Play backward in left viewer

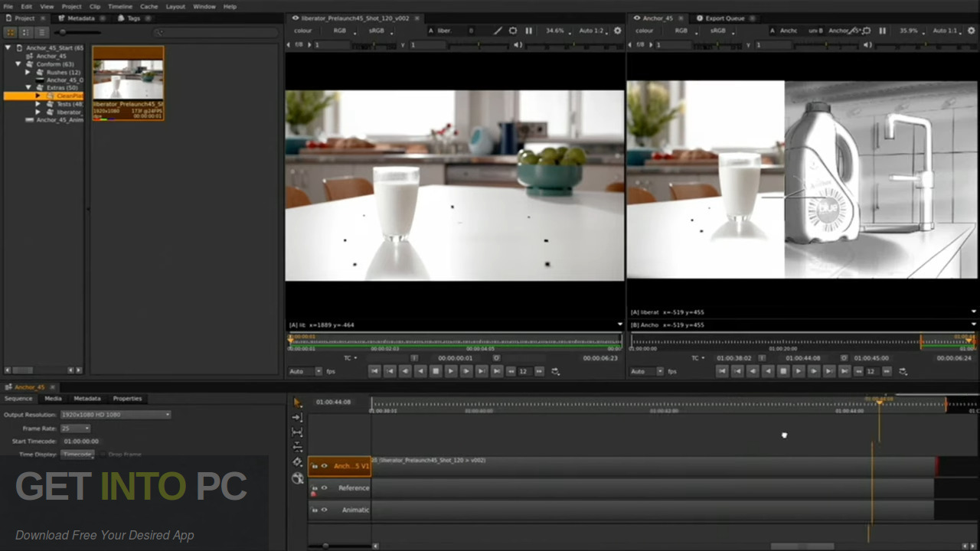[420, 371]
